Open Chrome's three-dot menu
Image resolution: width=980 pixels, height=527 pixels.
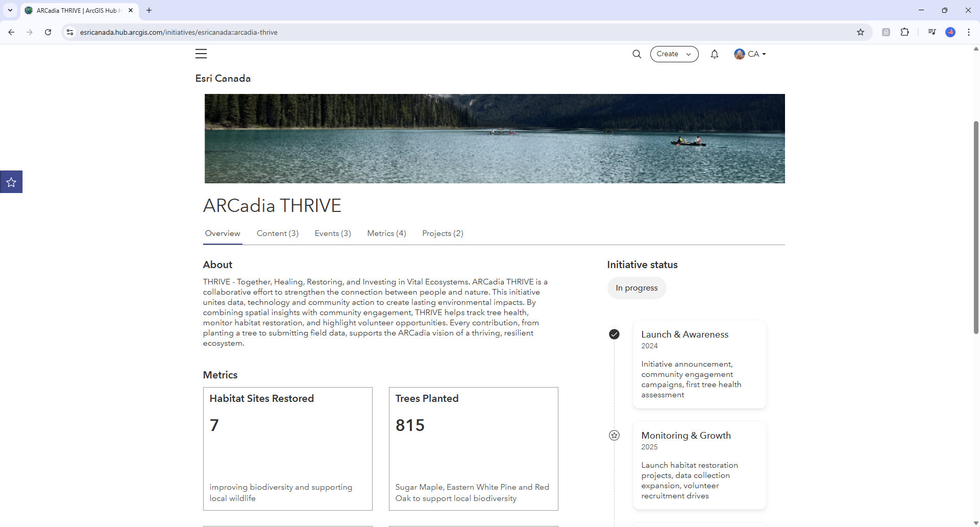(969, 32)
